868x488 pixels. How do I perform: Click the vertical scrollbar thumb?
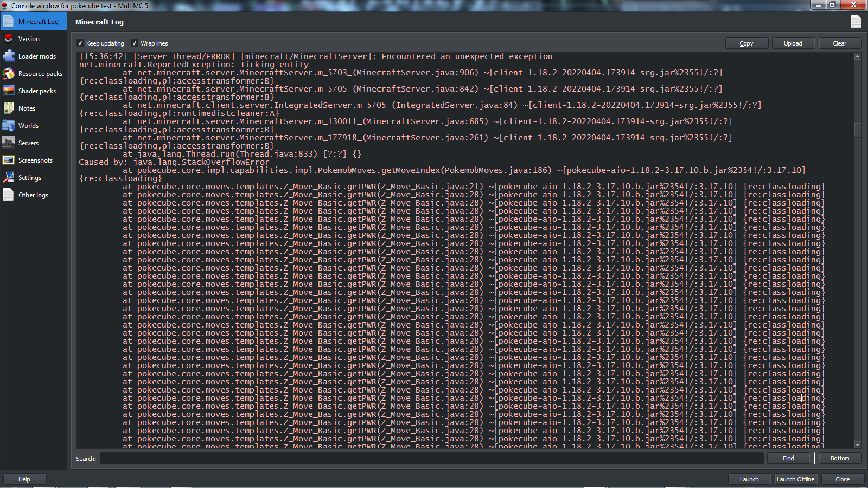(858, 130)
